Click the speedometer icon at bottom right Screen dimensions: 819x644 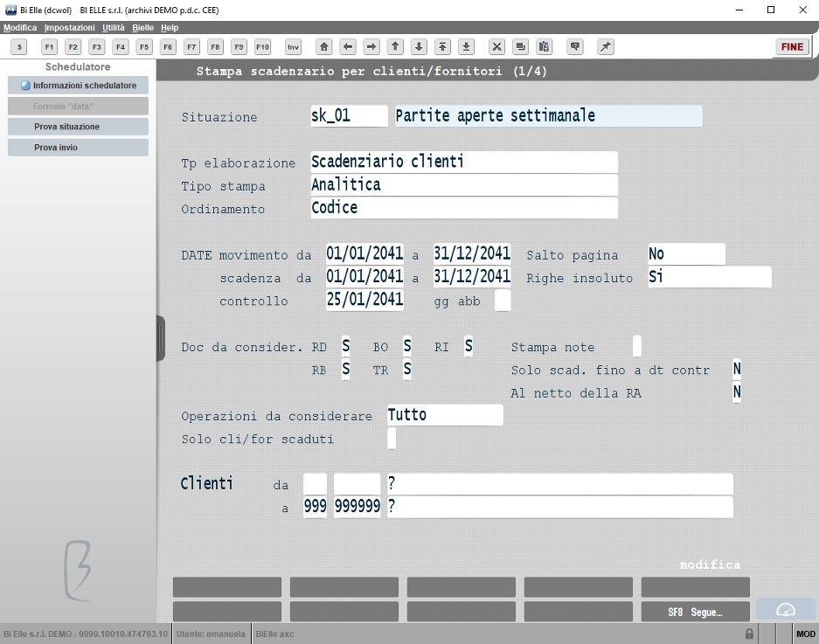pos(786,610)
